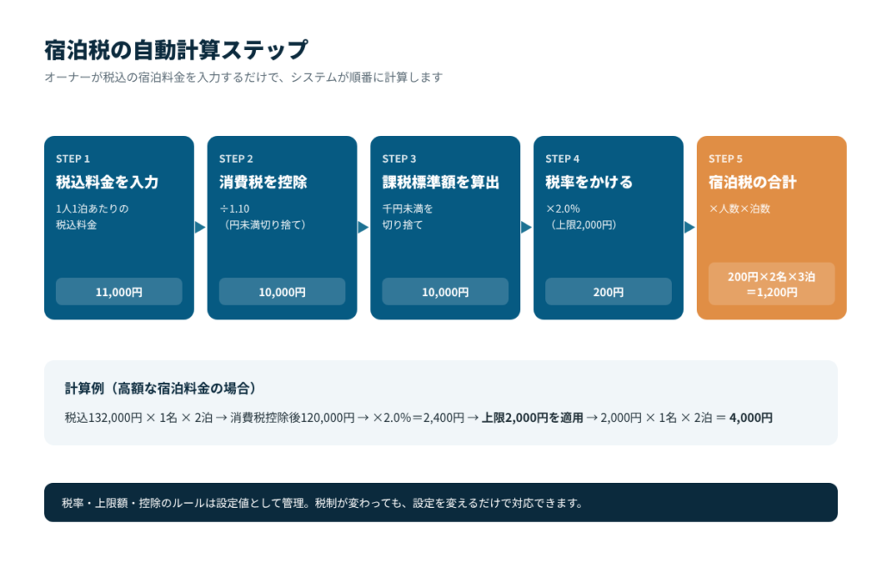Click the 200円×2名×3泊=1,200円 result box

[771, 284]
